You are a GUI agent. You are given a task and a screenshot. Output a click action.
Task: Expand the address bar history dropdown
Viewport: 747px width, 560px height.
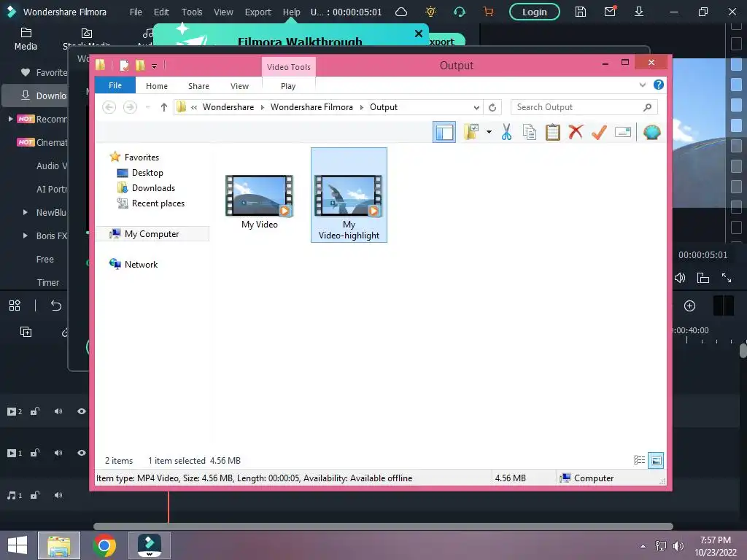(476, 107)
